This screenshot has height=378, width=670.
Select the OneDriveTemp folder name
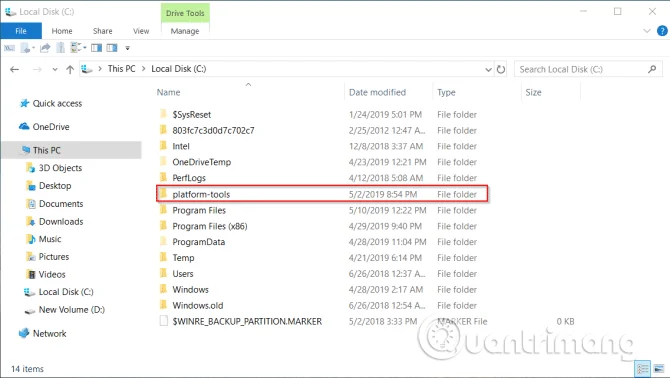pyautogui.click(x=202, y=162)
